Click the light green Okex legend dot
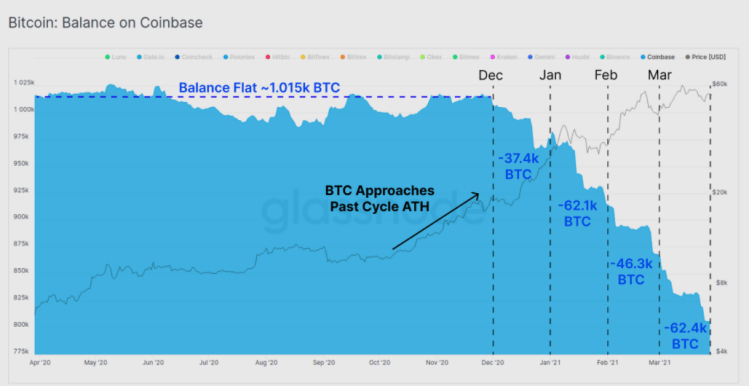 (x=423, y=57)
